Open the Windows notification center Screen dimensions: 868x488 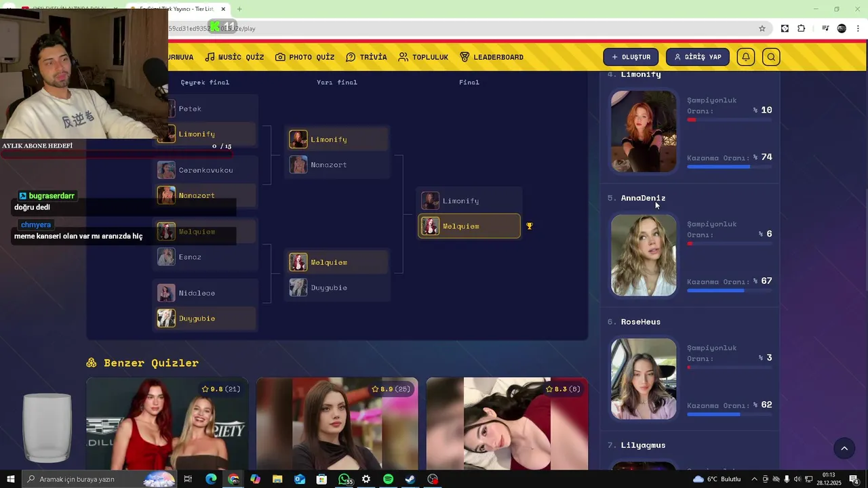pyautogui.click(x=854, y=479)
